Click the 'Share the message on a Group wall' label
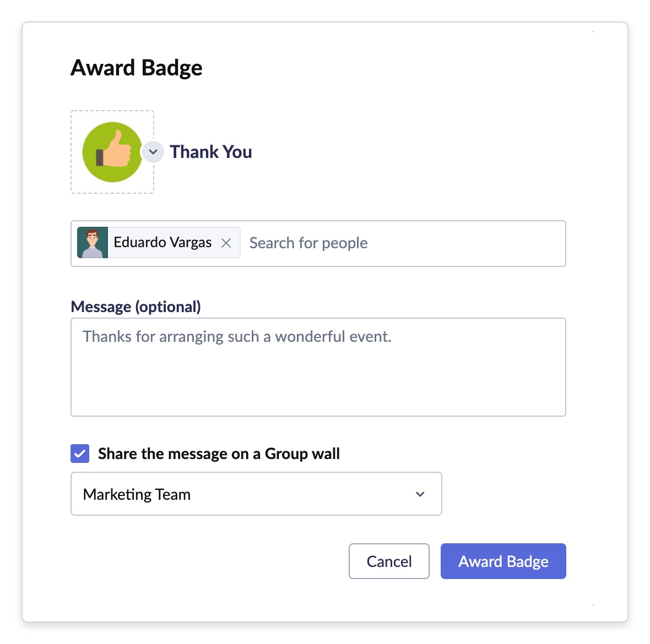Image resolution: width=650 pixels, height=644 pixels. 219,454
